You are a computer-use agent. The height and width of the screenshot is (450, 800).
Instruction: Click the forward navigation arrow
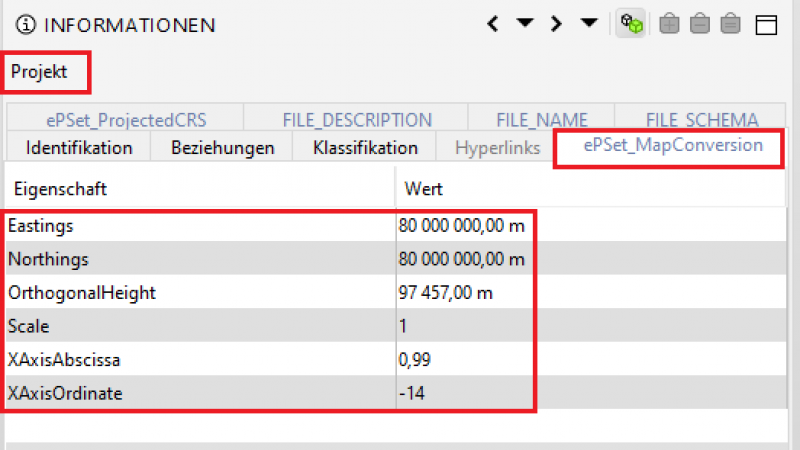(x=557, y=24)
